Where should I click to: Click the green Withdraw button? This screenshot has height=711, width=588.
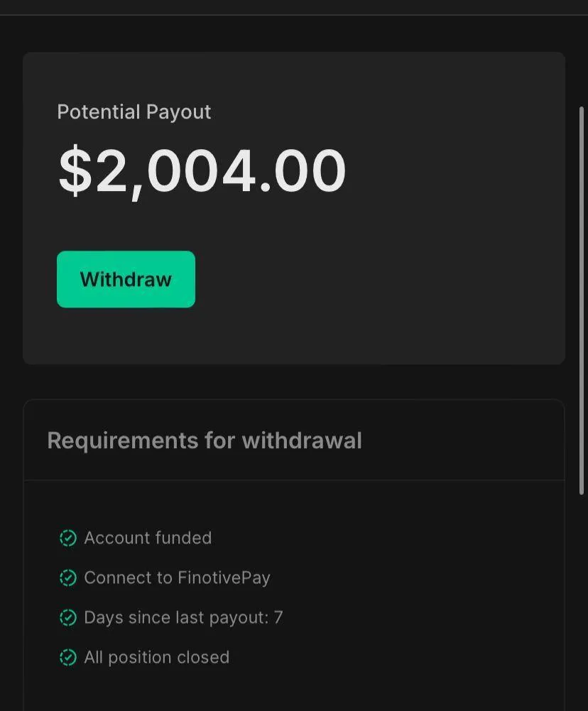point(126,279)
